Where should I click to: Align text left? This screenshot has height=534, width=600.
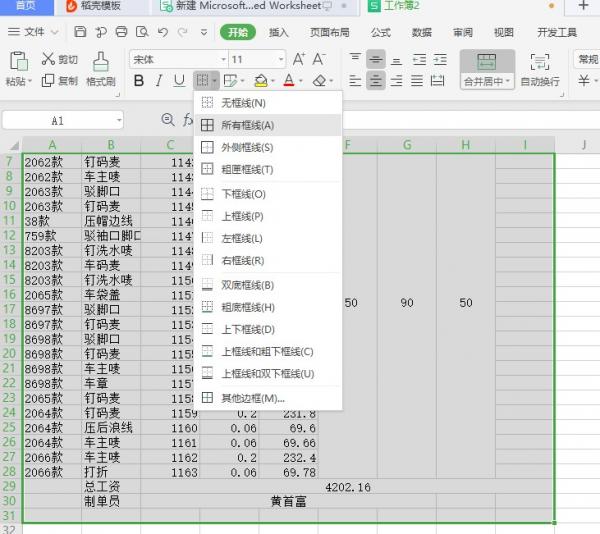[x=355, y=81]
